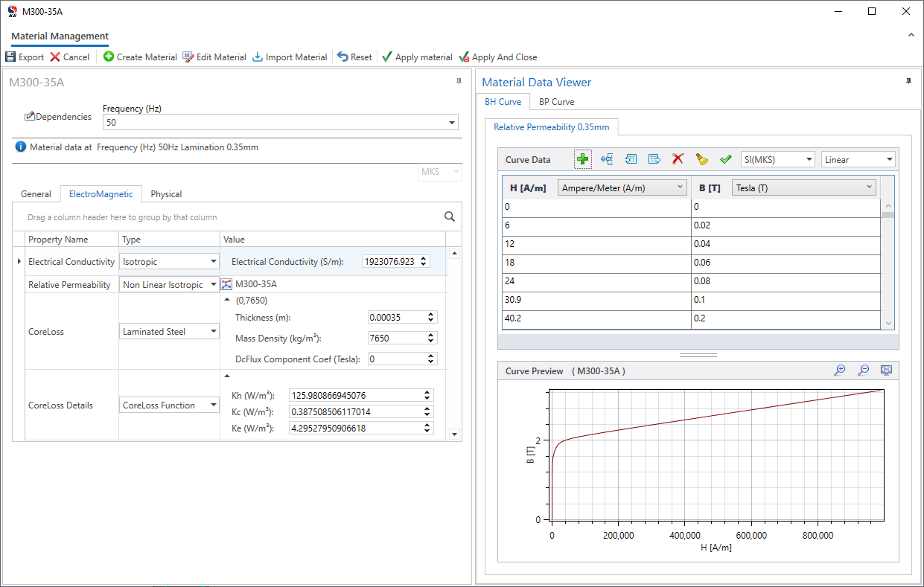This screenshot has height=587, width=924.
Task: Click the fit-to-view icon in Curve Preview
Action: click(886, 371)
